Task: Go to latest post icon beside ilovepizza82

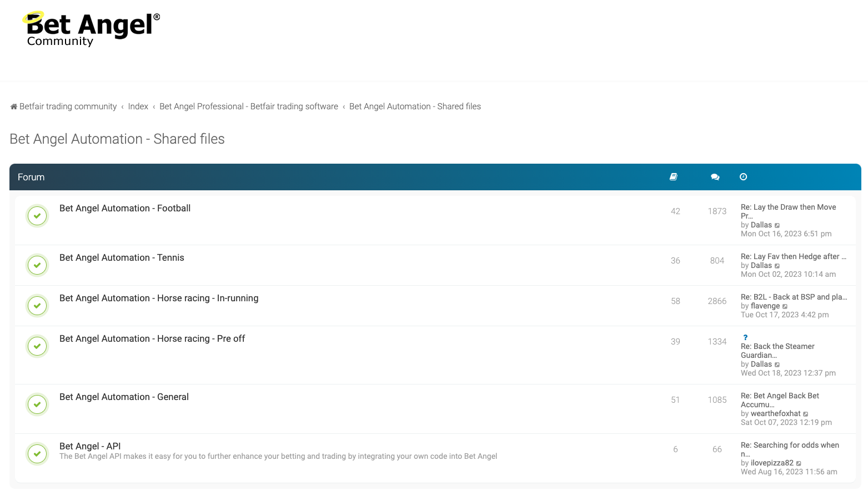Action: tap(799, 463)
